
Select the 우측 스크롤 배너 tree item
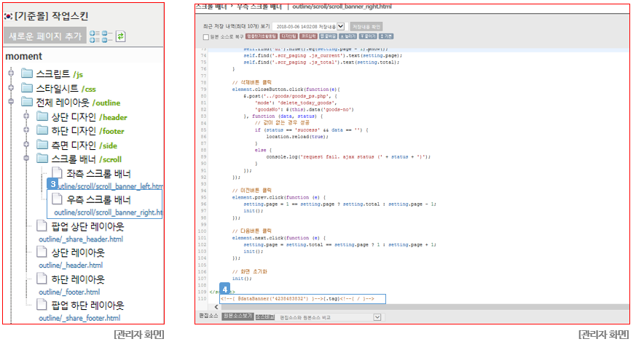tap(99, 200)
